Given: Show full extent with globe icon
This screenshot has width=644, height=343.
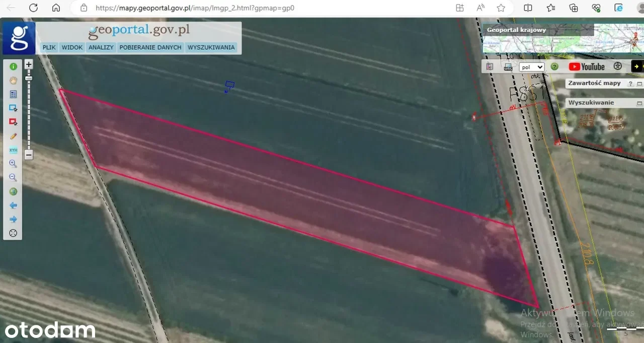Looking at the screenshot, I should click(14, 191).
